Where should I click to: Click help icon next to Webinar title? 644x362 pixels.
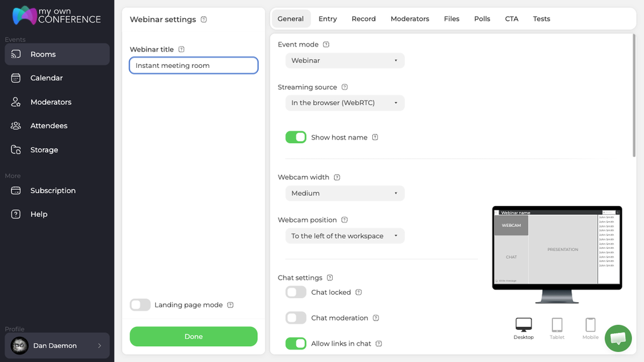(181, 49)
